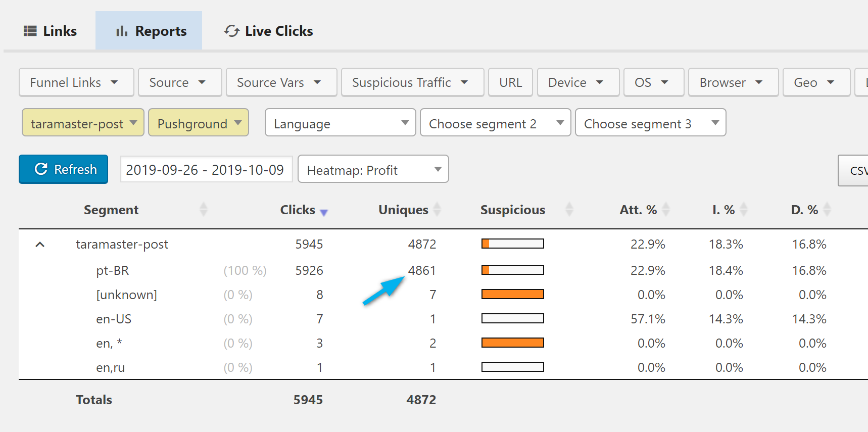Click the 57.1% Att. value for en-US

[648, 319]
